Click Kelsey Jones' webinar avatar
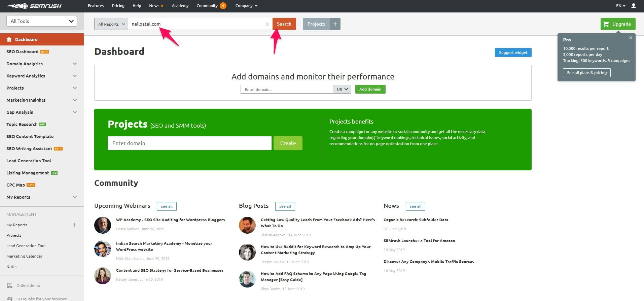Viewport: 644px width, 301px height. coord(103,276)
